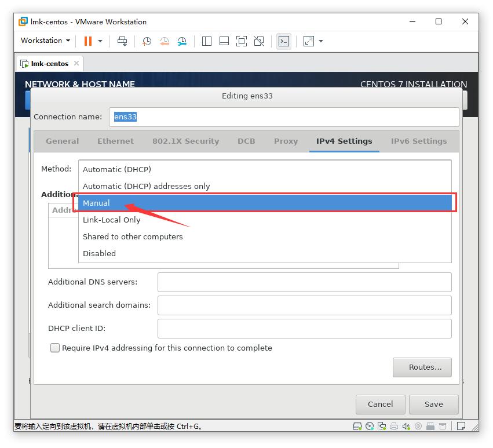Open the DCB tab
This screenshot has width=493, height=448.
pos(246,141)
